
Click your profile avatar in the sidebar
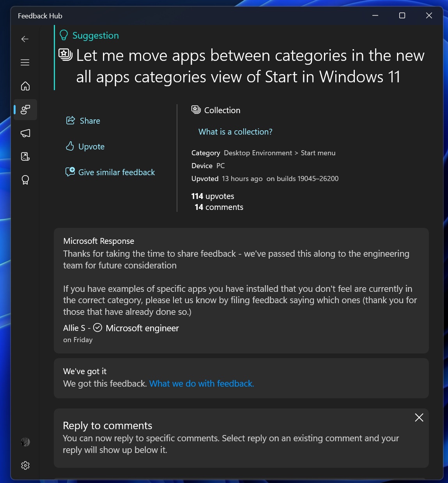25,442
